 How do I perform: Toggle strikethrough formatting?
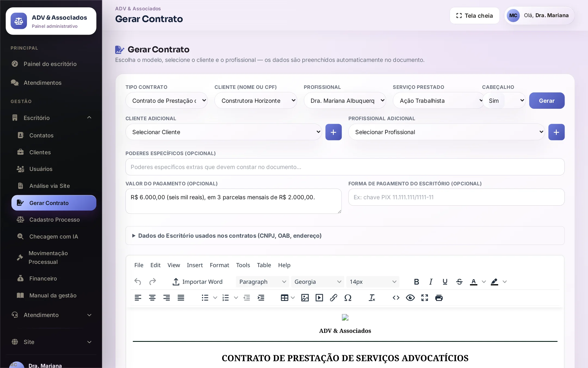point(459,282)
